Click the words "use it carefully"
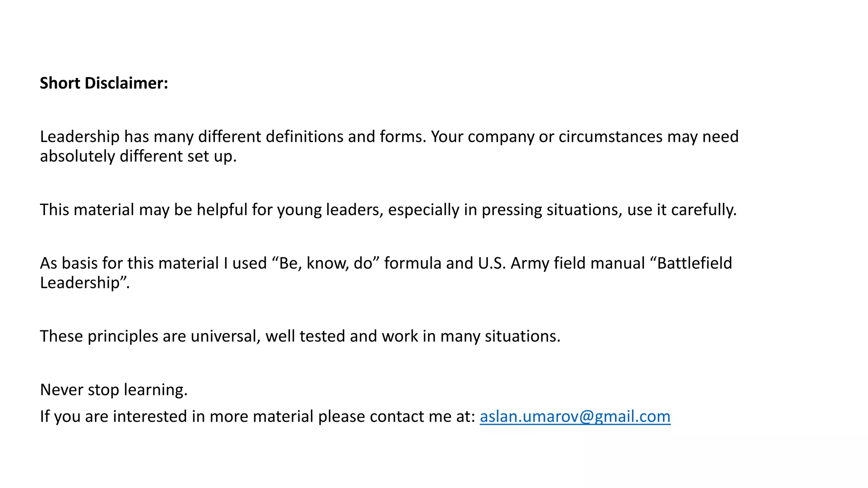The image size is (868, 488). [x=681, y=210]
